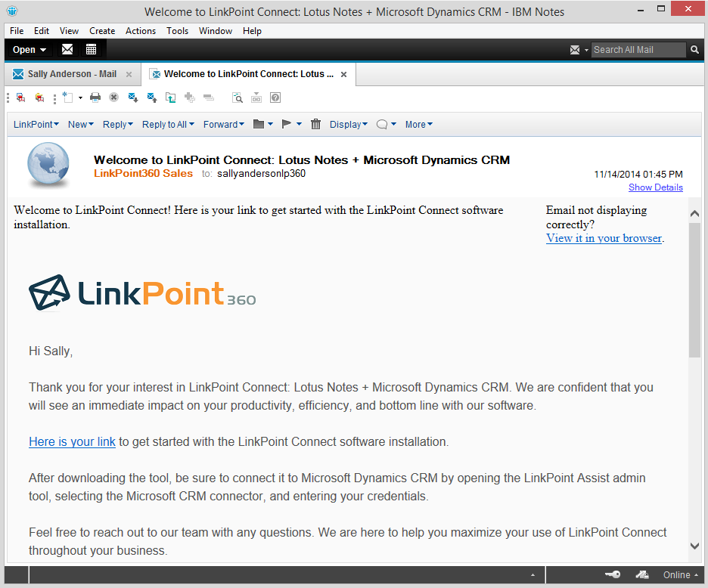Image resolution: width=708 pixels, height=588 pixels.
Task: Open the Window menu
Action: pos(216,31)
